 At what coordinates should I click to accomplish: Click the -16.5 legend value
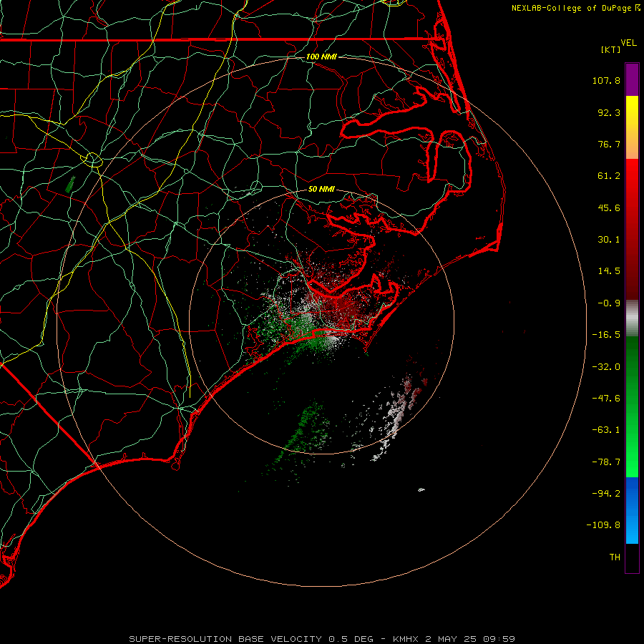pyautogui.click(x=606, y=335)
